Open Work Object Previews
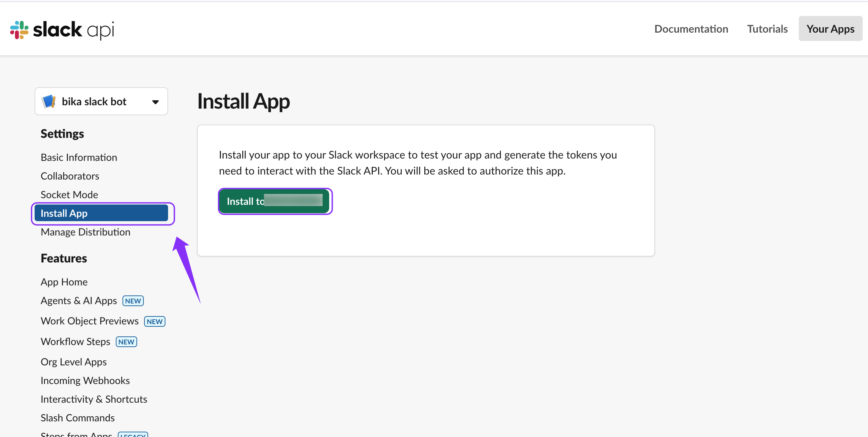Screen dimensions: 868x437 89,321
